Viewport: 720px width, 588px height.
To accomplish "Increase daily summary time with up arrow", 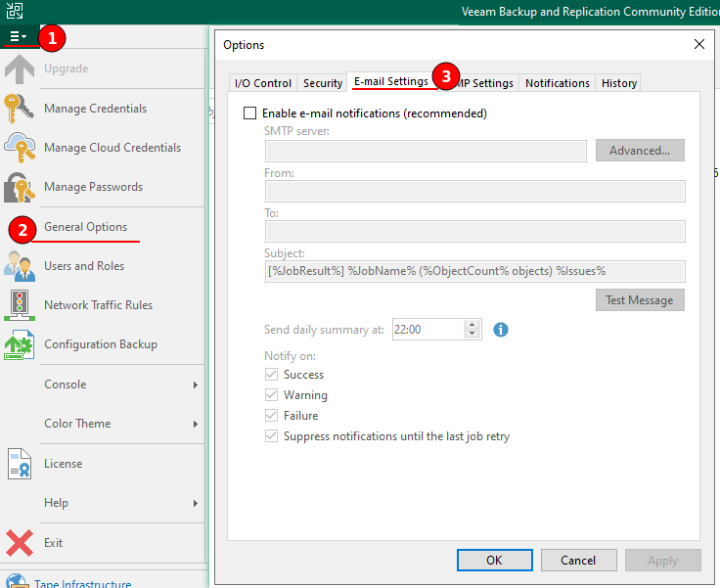I will [472, 324].
